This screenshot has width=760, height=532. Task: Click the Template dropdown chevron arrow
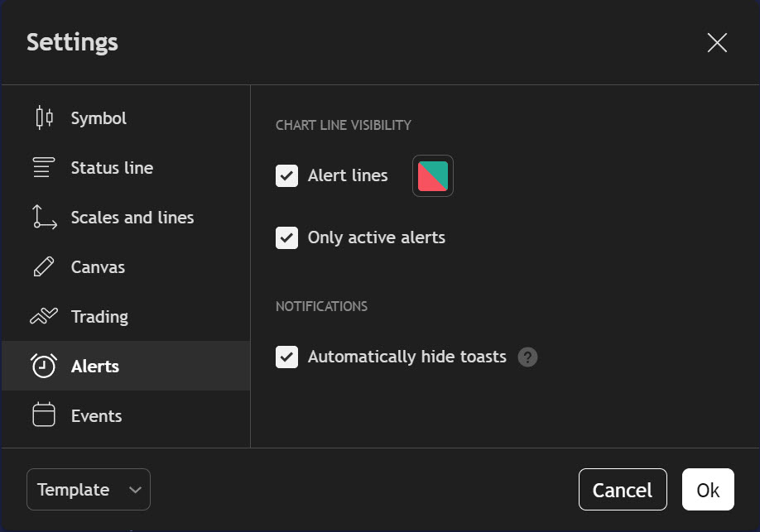point(136,490)
